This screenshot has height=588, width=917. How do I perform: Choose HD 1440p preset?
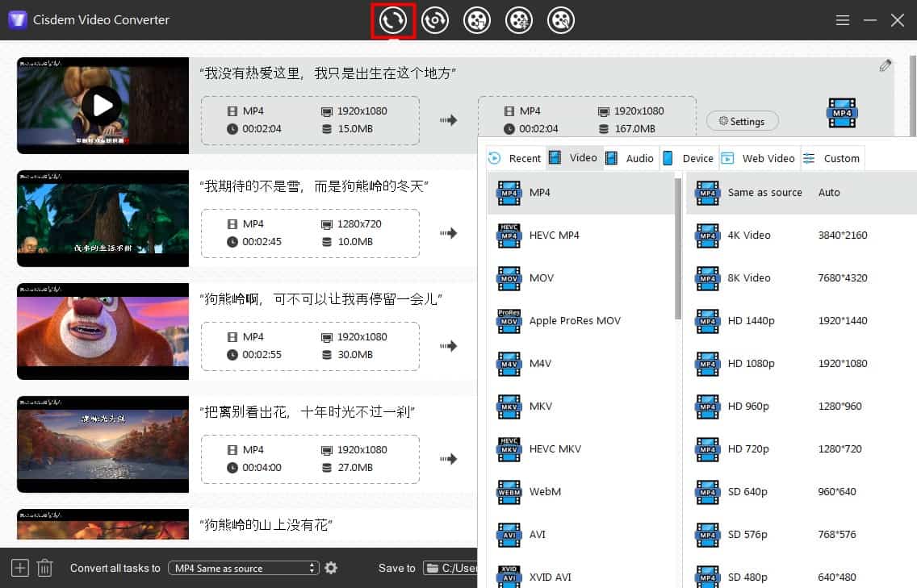pos(802,321)
